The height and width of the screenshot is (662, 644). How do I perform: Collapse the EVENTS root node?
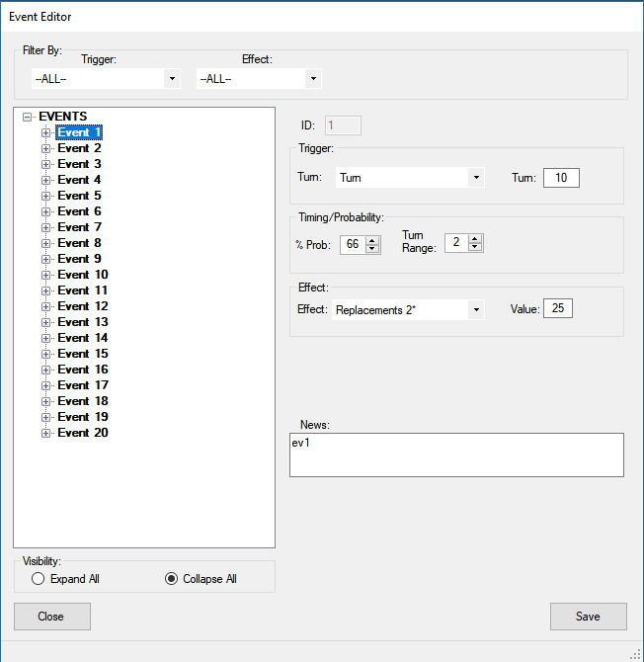click(x=27, y=117)
